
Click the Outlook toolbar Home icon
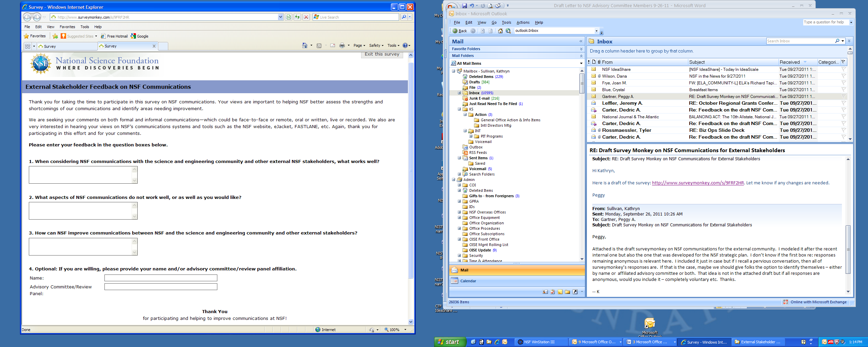(x=500, y=31)
